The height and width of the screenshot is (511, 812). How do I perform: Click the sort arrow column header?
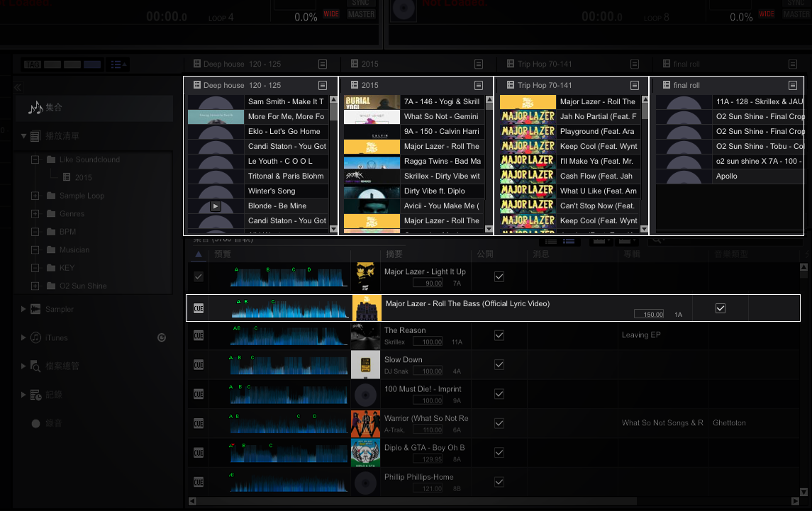click(199, 254)
